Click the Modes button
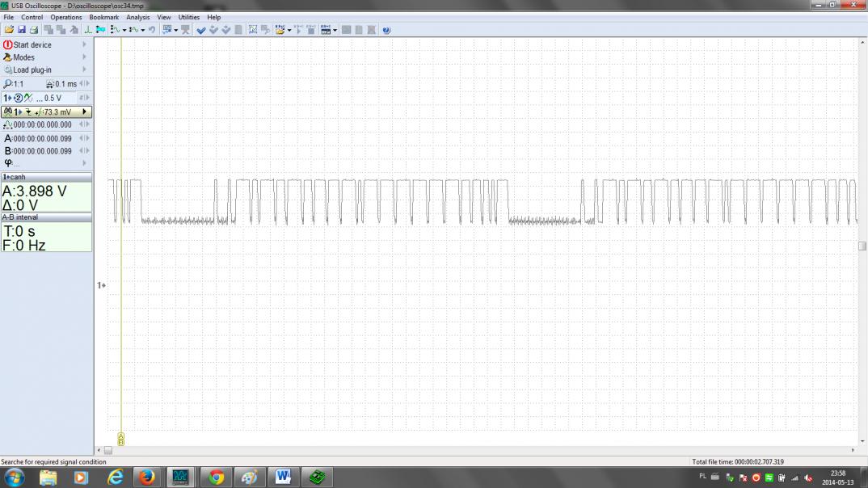868x488 pixels. click(x=47, y=57)
